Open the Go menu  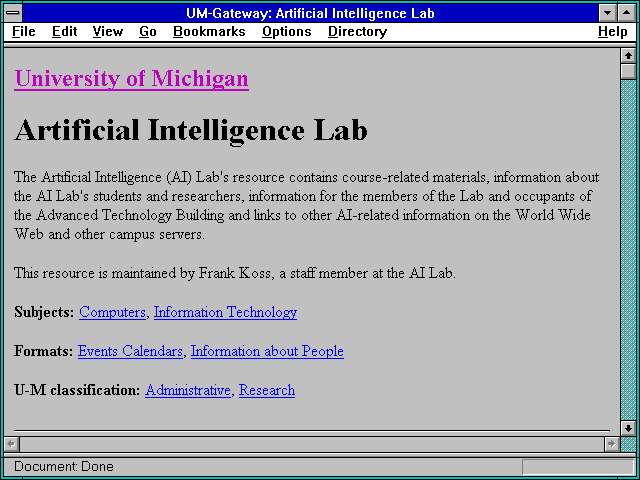(x=148, y=32)
